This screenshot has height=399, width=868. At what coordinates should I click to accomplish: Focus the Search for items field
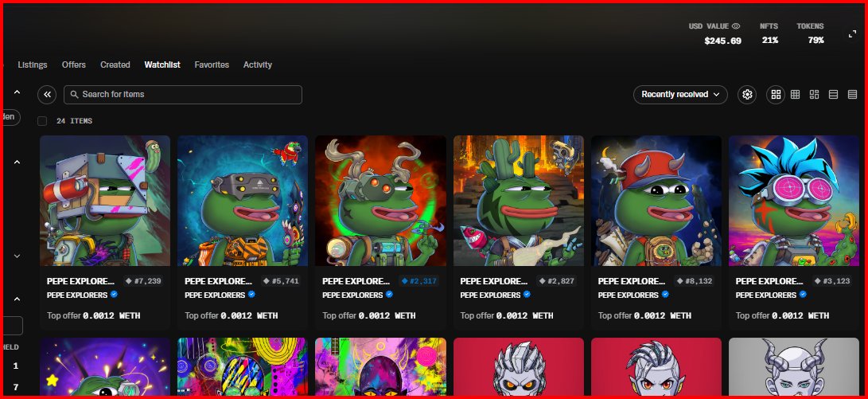click(183, 95)
